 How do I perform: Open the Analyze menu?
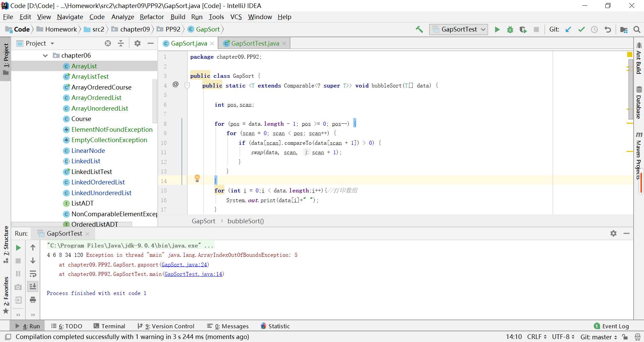coord(123,17)
